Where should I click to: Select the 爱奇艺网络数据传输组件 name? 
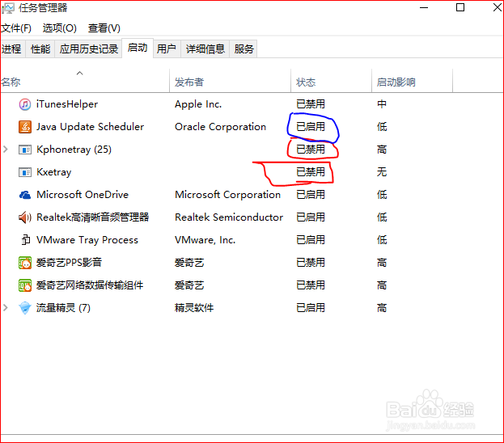(90, 285)
